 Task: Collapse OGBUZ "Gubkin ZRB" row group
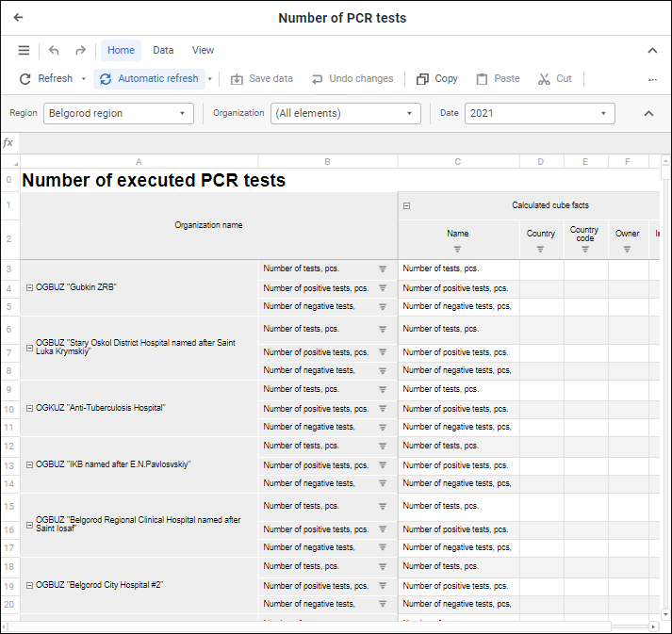click(x=29, y=287)
